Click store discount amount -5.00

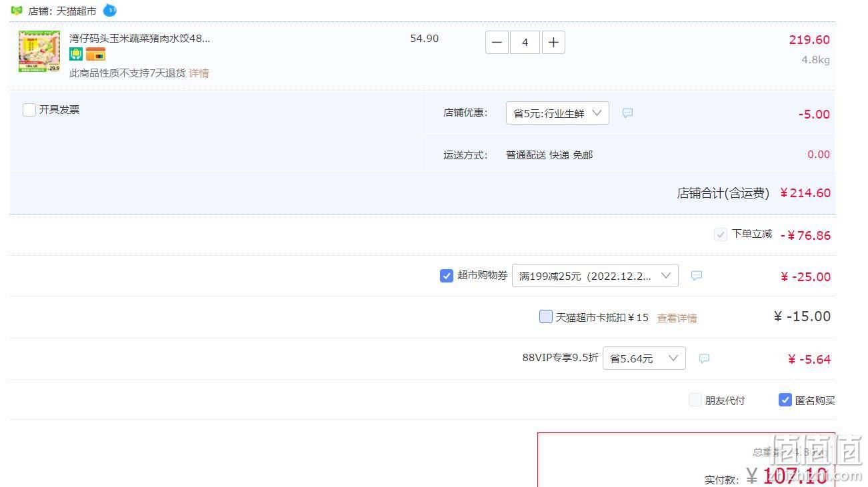click(814, 115)
